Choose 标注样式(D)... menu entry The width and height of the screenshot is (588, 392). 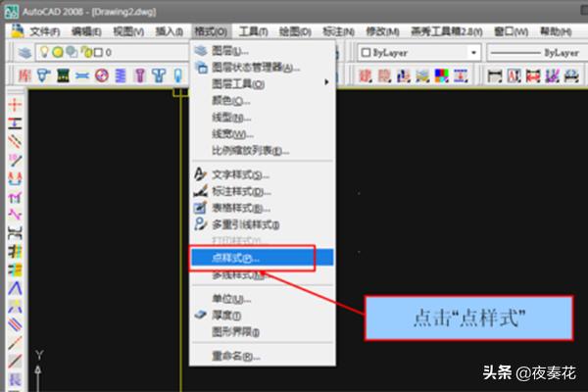[x=263, y=191]
